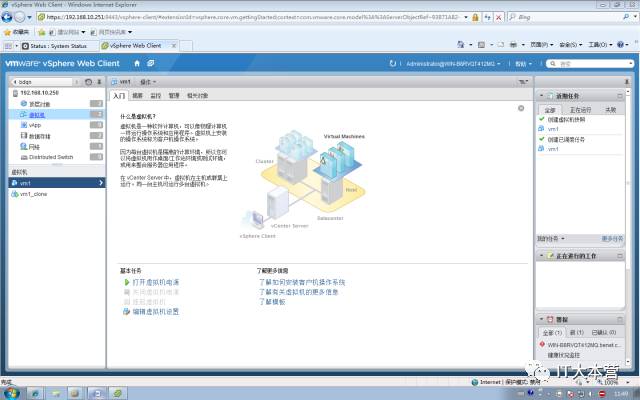Open the vCenter inventory icon beside home
The image size is (640, 400).
151,63
